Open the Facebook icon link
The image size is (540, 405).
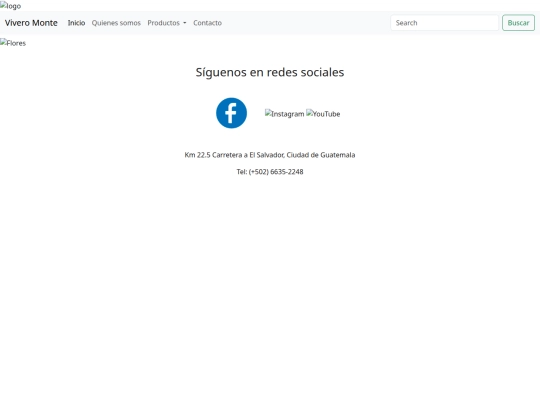click(231, 113)
